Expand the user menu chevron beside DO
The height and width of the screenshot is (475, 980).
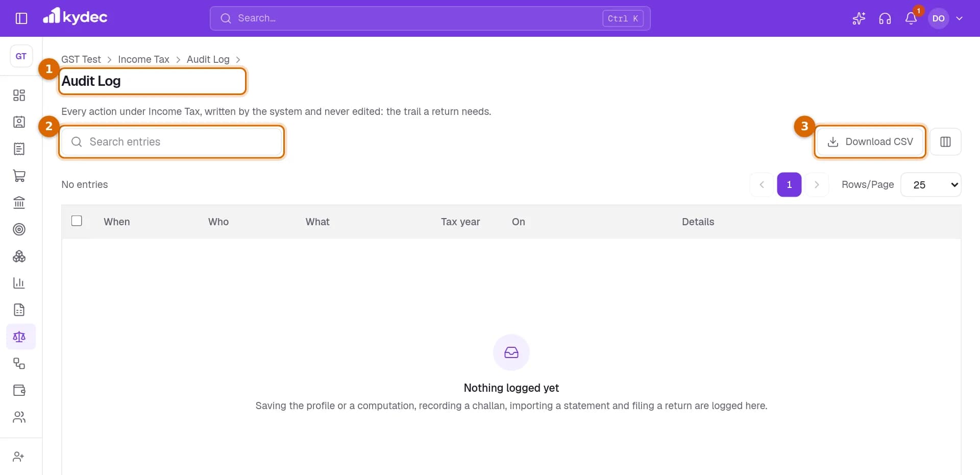point(960,18)
